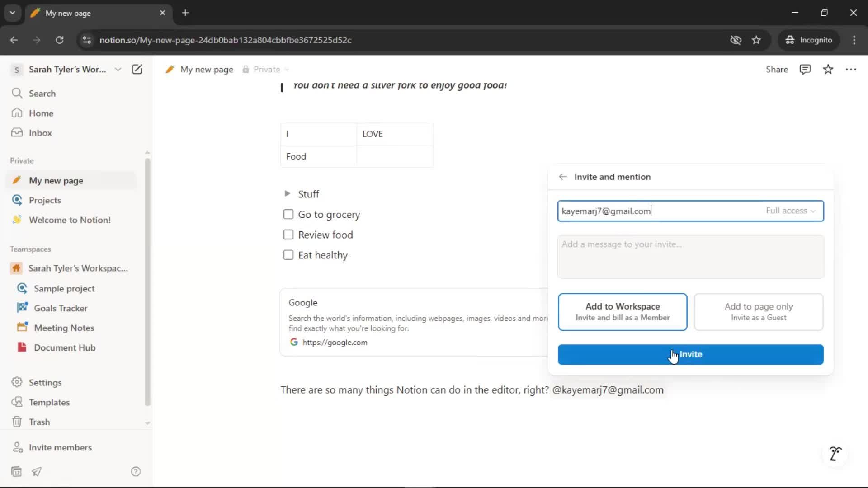Open Home from sidebar

tap(41, 113)
